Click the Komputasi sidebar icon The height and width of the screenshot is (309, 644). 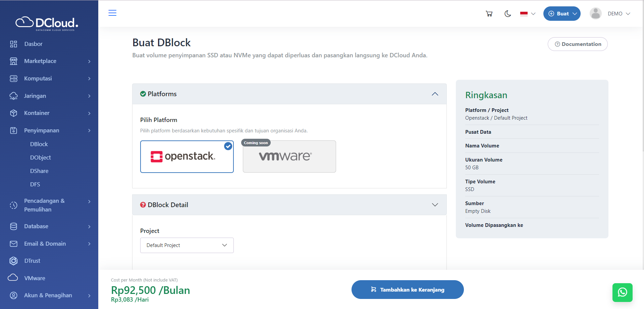coord(13,78)
